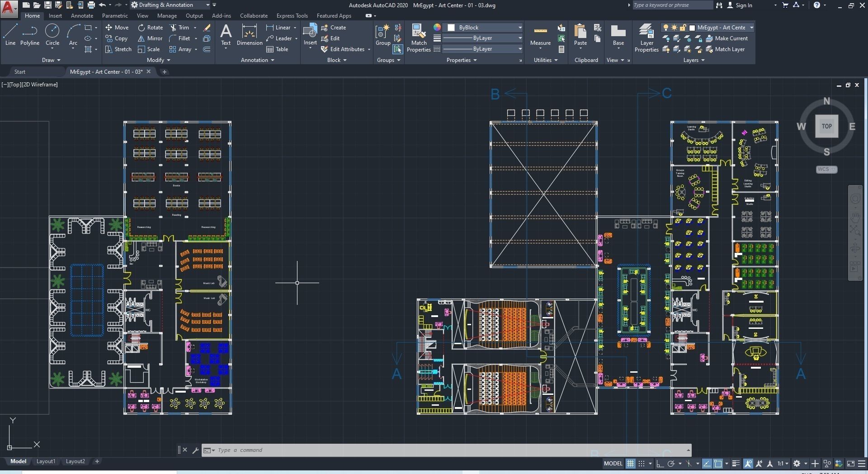Click Edit Attributes button

[343, 49]
